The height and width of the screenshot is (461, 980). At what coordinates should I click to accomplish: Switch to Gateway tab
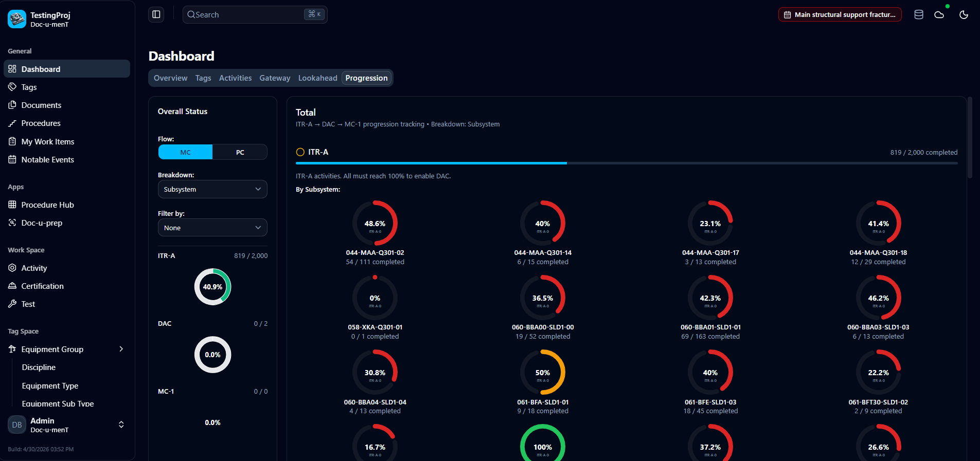click(x=275, y=78)
